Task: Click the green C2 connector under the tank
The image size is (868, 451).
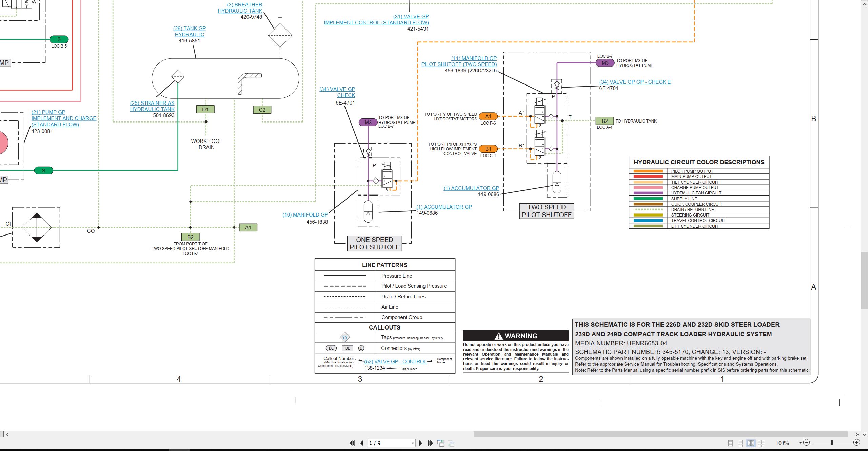Action: (x=262, y=110)
